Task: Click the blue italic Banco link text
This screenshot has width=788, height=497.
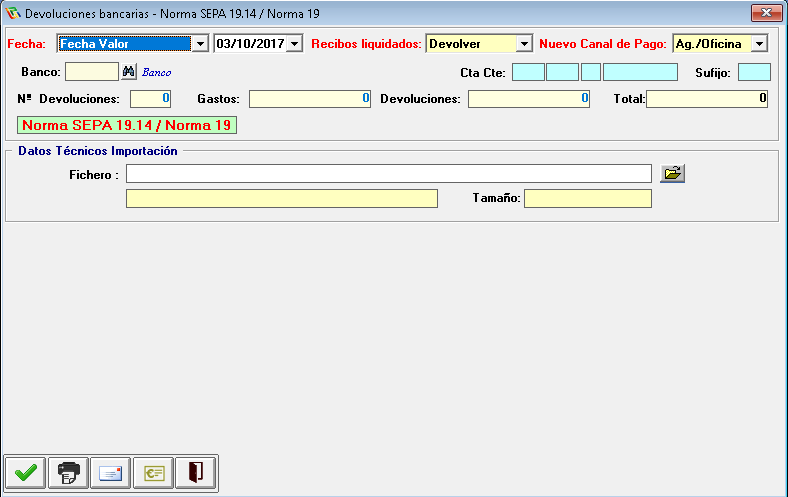Action: (156, 72)
